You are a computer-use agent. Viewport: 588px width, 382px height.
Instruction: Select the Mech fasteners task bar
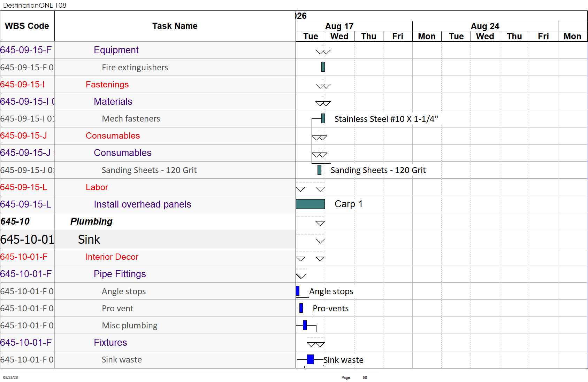[323, 118]
